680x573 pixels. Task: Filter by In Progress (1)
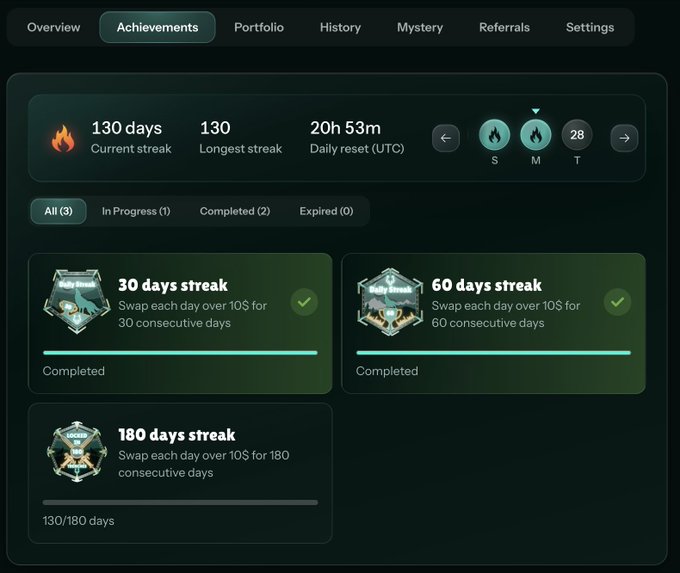click(x=136, y=211)
